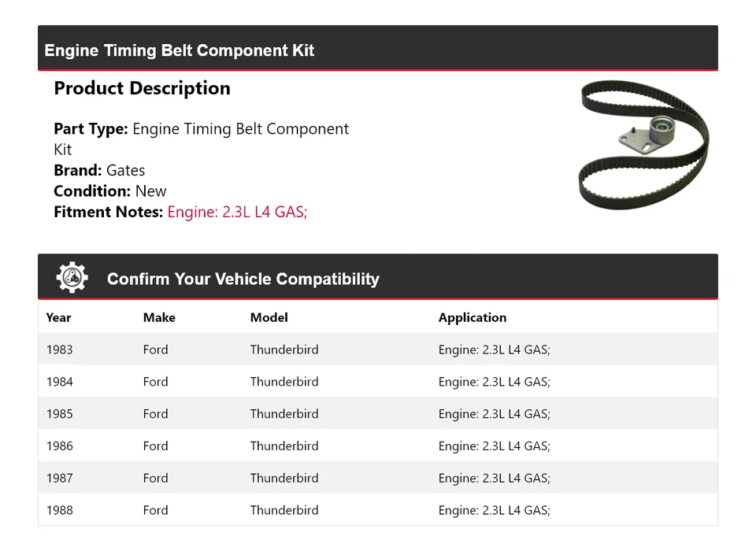Viewport: 756px width, 551px height.
Task: Open the timing belt kit product image
Action: pyautogui.click(x=643, y=146)
